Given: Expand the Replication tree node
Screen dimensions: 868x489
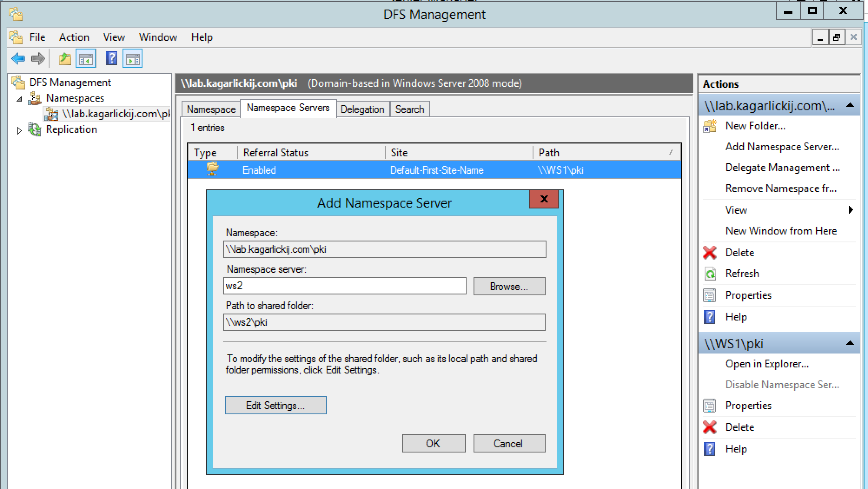Looking at the screenshot, I should (19, 130).
